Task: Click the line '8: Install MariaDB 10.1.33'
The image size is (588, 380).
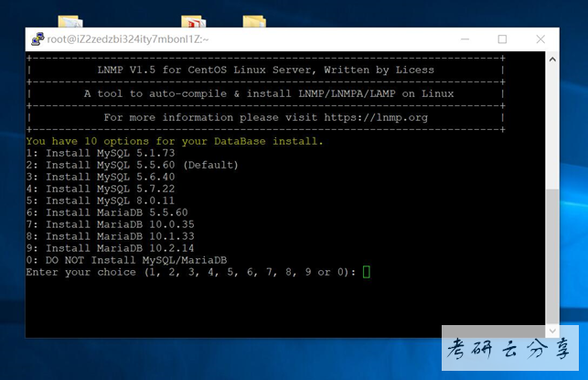Action: pyautogui.click(x=111, y=236)
